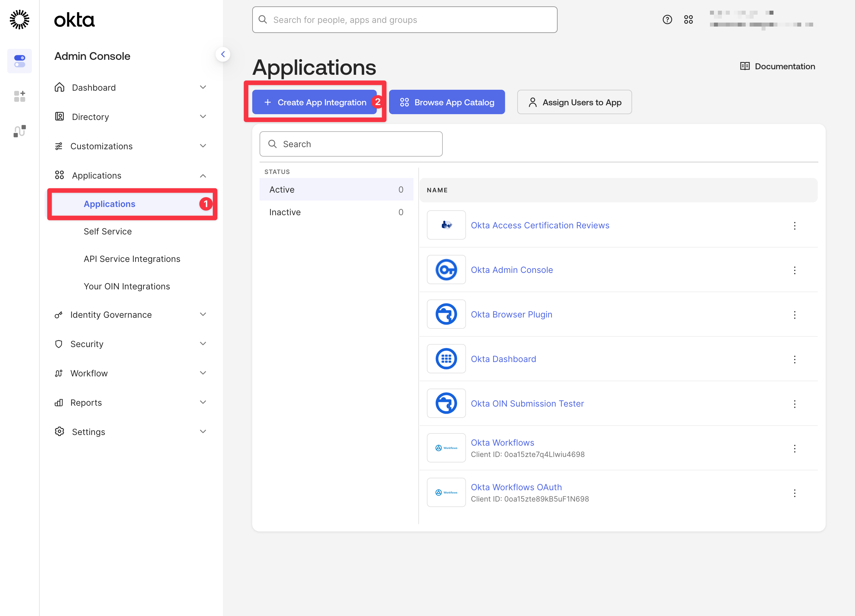Select Applications submenu item
The height and width of the screenshot is (616, 855).
pyautogui.click(x=131, y=204)
